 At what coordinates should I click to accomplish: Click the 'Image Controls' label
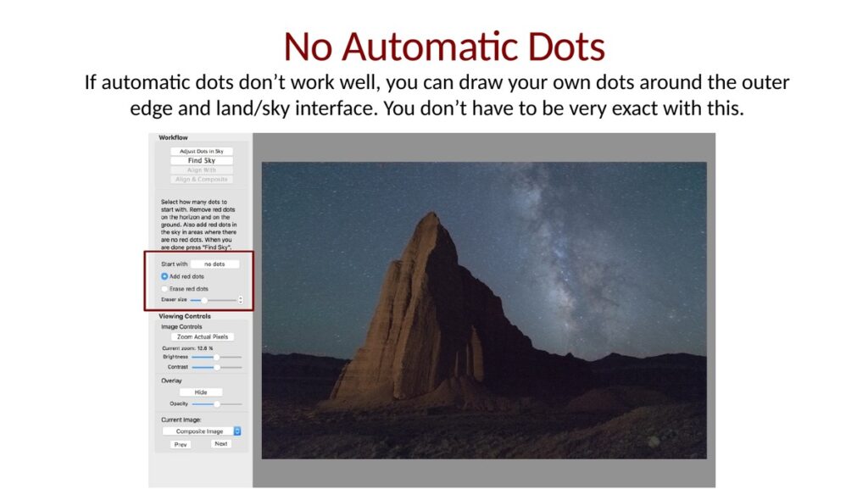181,327
